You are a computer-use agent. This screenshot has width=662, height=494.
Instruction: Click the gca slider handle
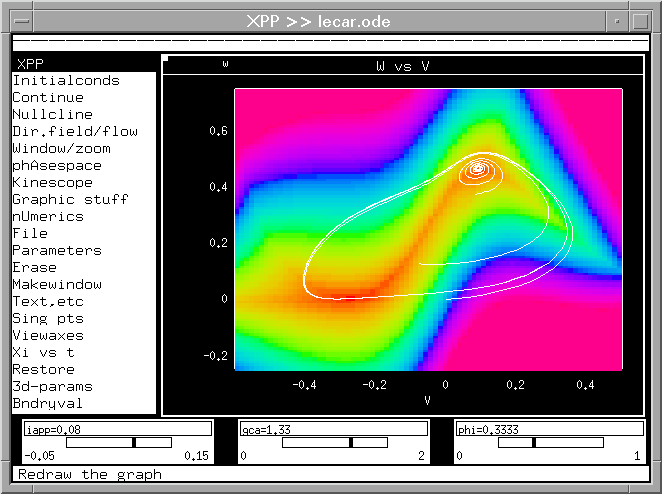tap(351, 442)
